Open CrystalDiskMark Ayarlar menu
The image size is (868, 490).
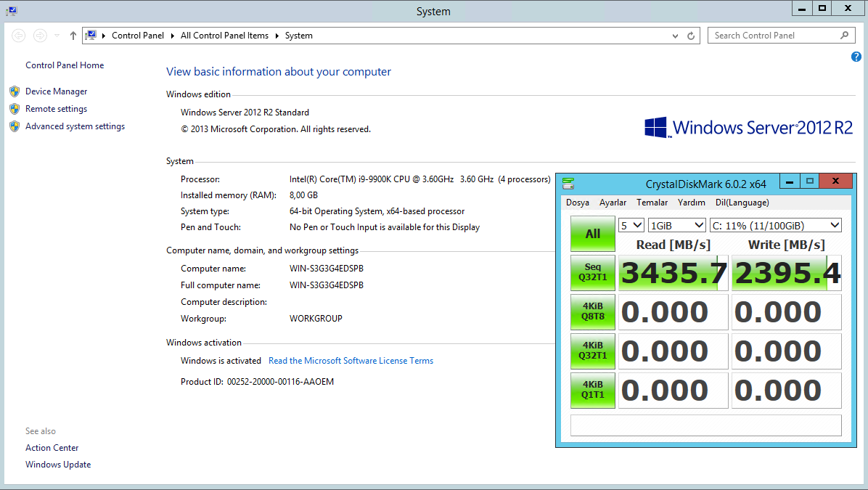click(x=613, y=203)
